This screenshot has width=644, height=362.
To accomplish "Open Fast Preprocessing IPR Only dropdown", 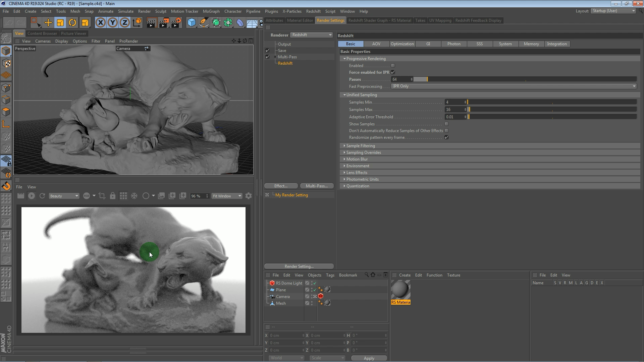I will coord(514,86).
